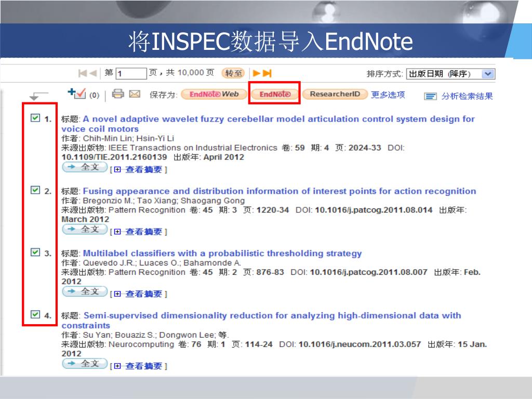532x399 pixels.
Task: Click the analyze results list icon
Action: 430,97
